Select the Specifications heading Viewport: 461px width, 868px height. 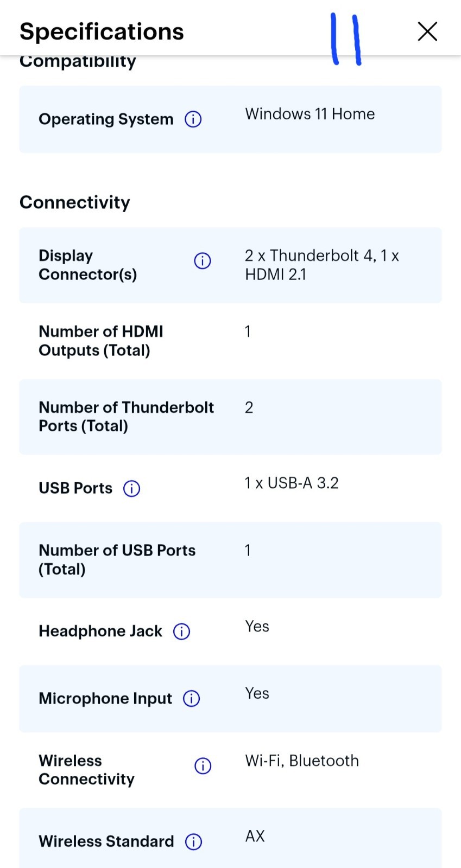pos(102,31)
